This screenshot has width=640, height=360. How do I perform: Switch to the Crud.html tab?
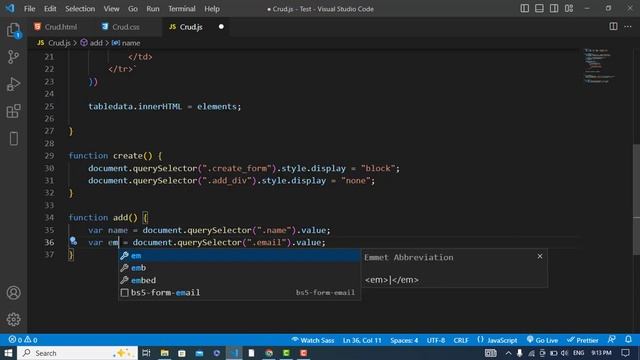coord(60,27)
